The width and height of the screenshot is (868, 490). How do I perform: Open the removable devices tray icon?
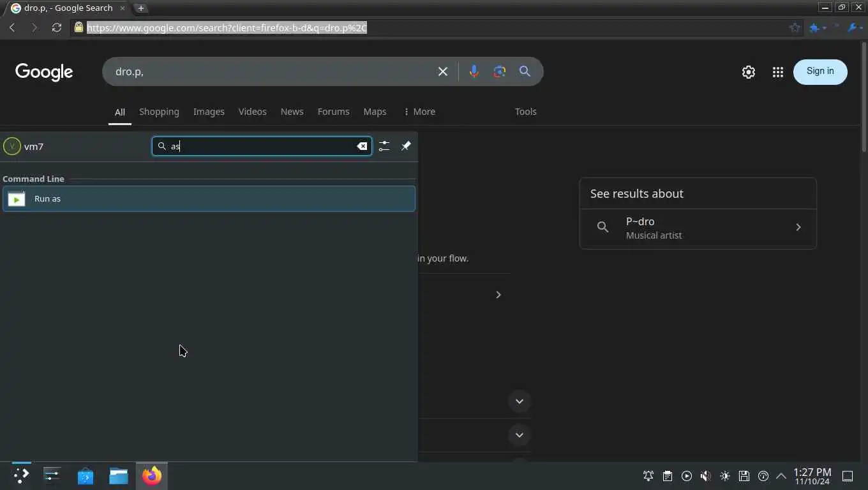pos(744,476)
